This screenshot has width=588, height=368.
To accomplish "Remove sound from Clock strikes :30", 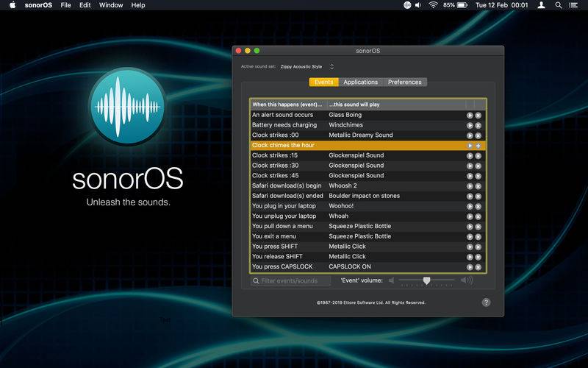I will (x=478, y=166).
